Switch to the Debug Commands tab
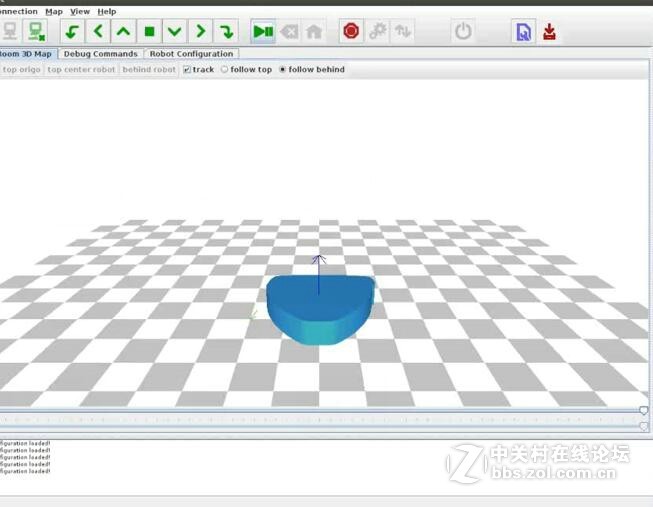The width and height of the screenshot is (653, 507). pyautogui.click(x=100, y=54)
